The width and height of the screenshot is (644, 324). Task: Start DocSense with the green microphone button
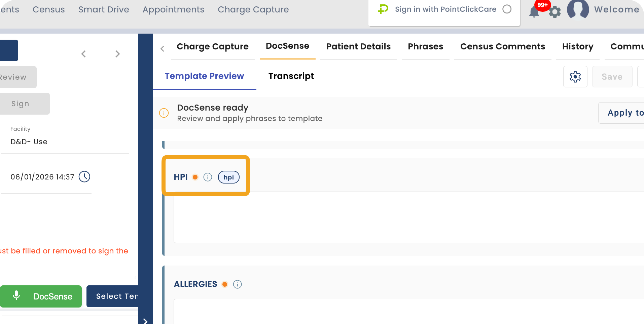click(41, 296)
